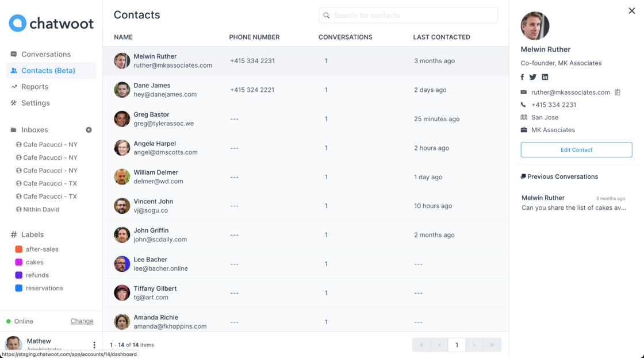Screen dimensions: 644x358
Task: Open Conversations via the chat icon
Action: tap(13, 53)
